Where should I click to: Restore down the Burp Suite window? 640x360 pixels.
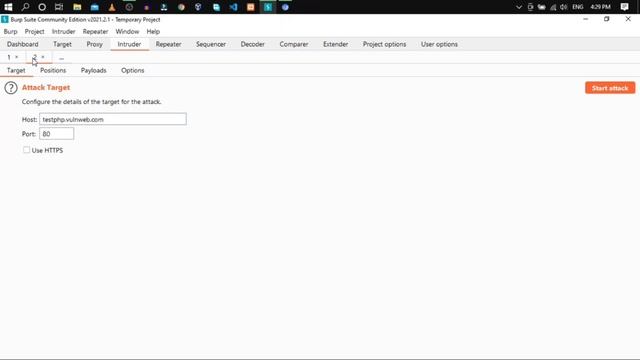(x=607, y=19)
